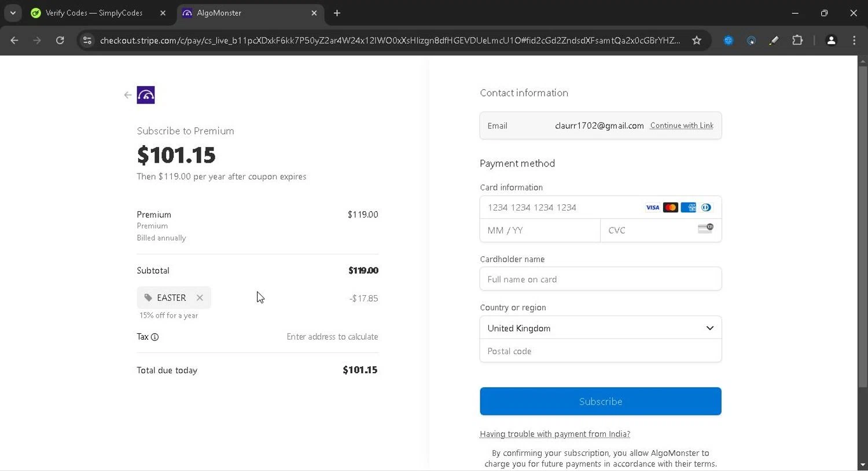868x471 pixels.
Task: Open the Country or region dropdown
Action: [601, 328]
